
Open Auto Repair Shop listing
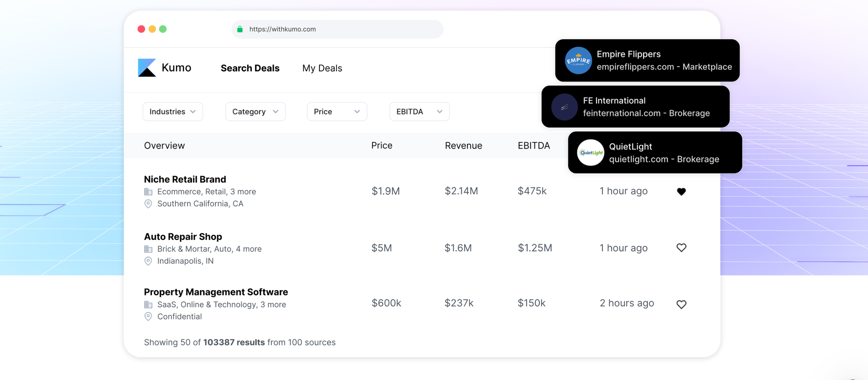click(x=183, y=236)
